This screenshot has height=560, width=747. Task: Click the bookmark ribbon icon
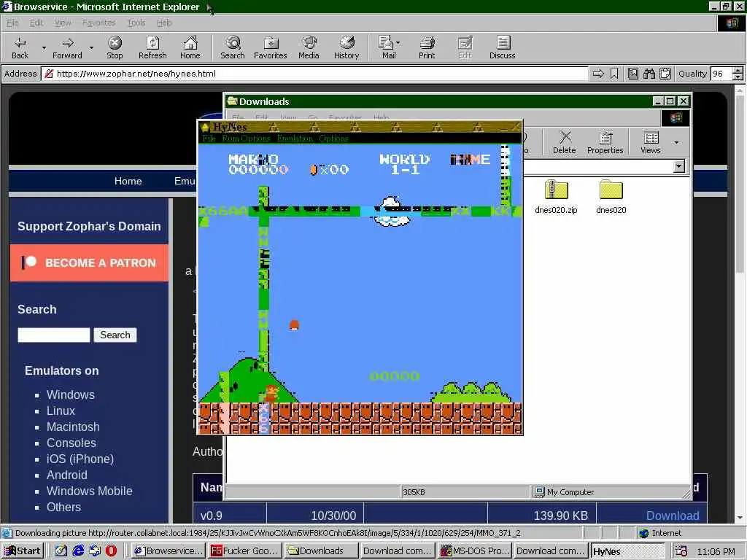click(x=614, y=74)
